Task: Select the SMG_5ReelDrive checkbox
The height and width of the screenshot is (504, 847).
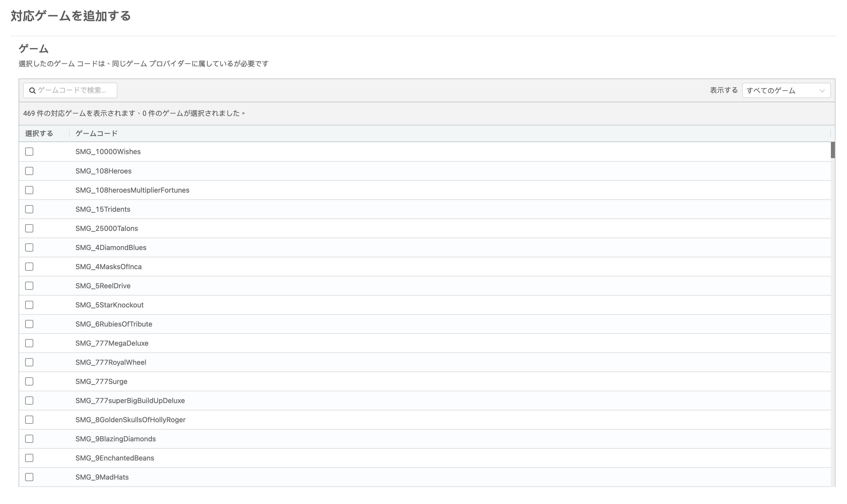Action: 29,286
